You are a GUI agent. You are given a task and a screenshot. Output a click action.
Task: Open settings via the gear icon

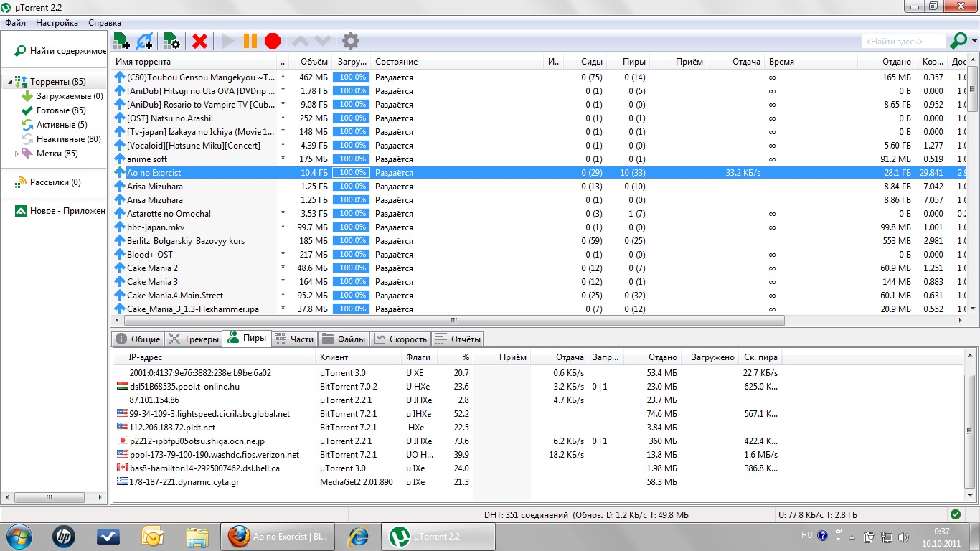point(350,41)
